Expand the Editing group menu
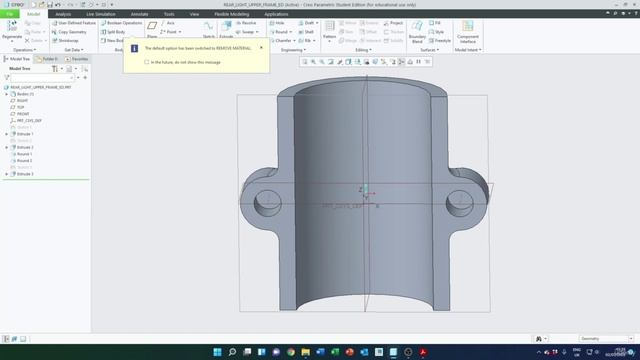Viewport: 640px width, 360px height. pos(363,50)
